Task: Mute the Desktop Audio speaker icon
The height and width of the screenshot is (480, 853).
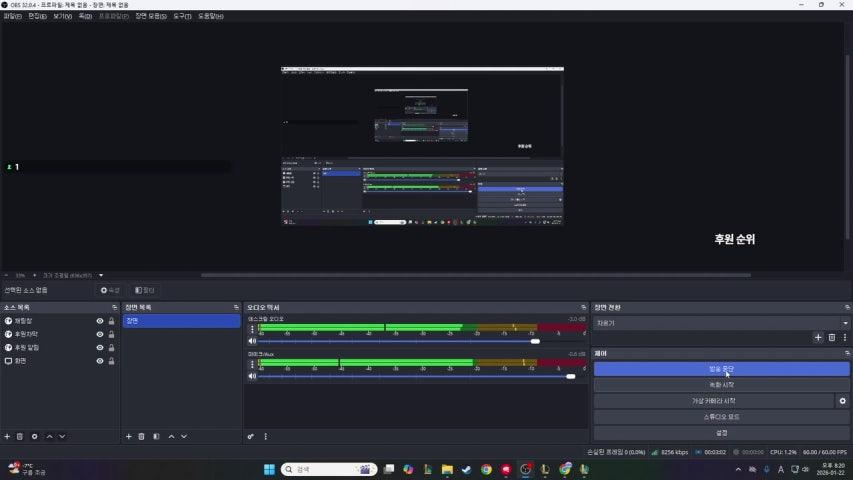Action: [x=252, y=341]
